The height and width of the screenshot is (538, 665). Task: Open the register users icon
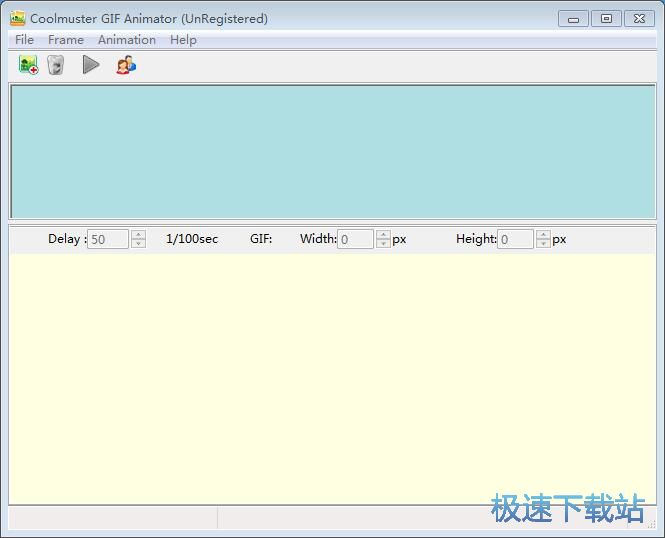pyautogui.click(x=126, y=65)
